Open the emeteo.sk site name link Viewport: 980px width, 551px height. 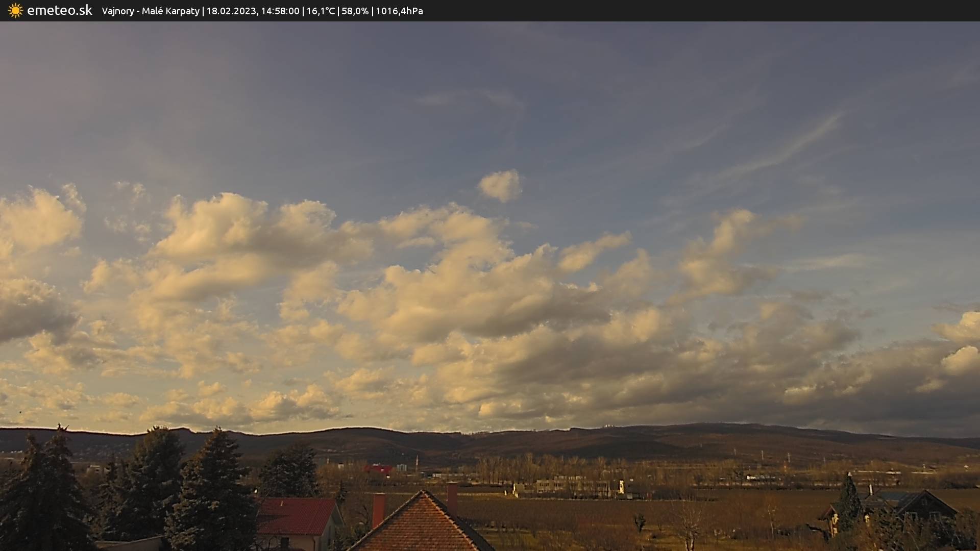pyautogui.click(x=59, y=11)
